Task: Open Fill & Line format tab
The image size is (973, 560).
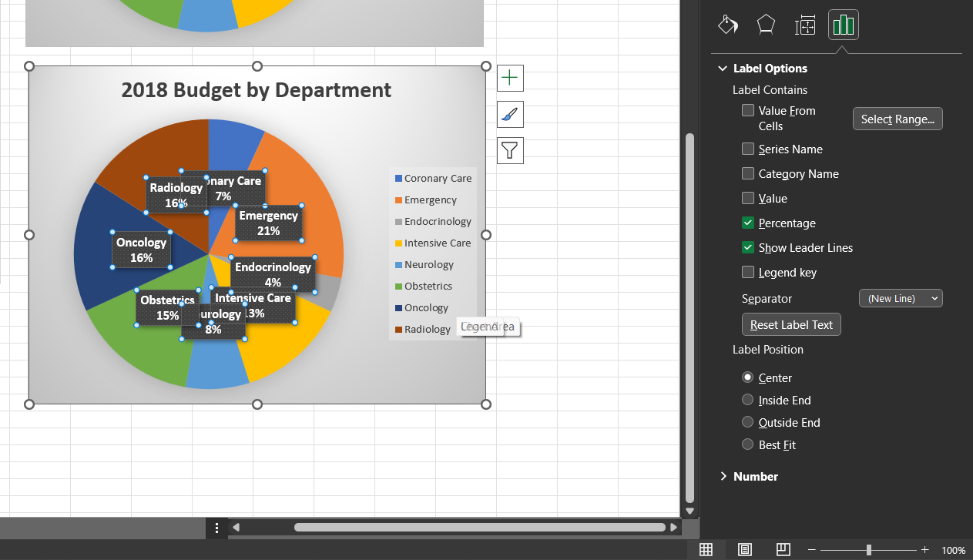Action: [x=728, y=25]
